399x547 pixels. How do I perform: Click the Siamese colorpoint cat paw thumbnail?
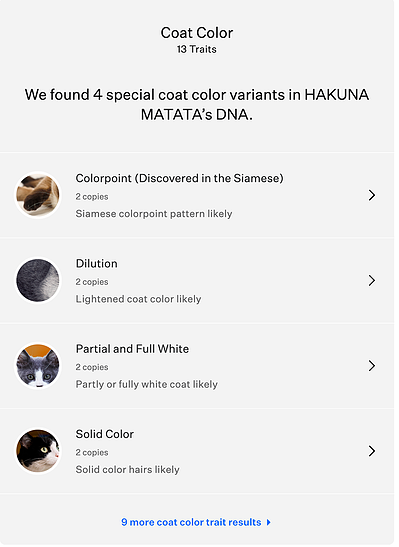(38, 195)
